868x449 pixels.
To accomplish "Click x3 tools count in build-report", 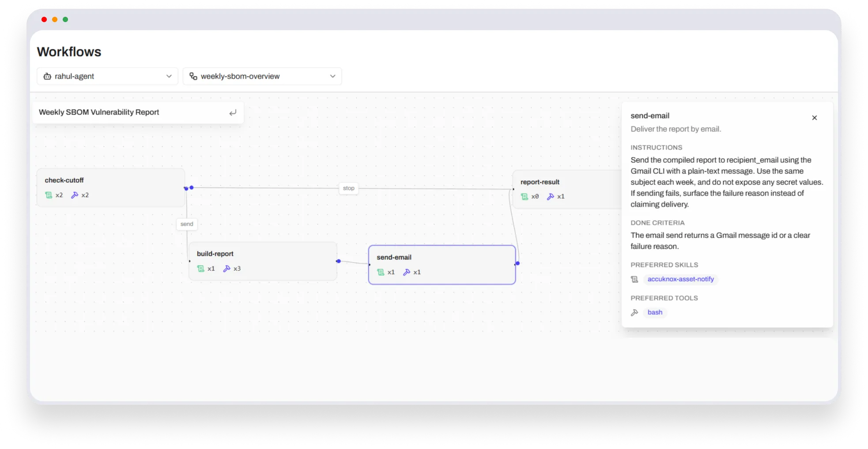I will [237, 269].
